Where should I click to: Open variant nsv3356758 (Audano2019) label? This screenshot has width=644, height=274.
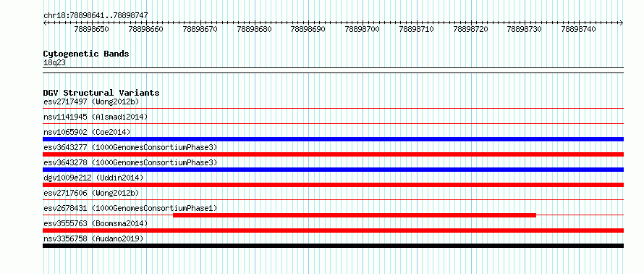tap(93, 238)
